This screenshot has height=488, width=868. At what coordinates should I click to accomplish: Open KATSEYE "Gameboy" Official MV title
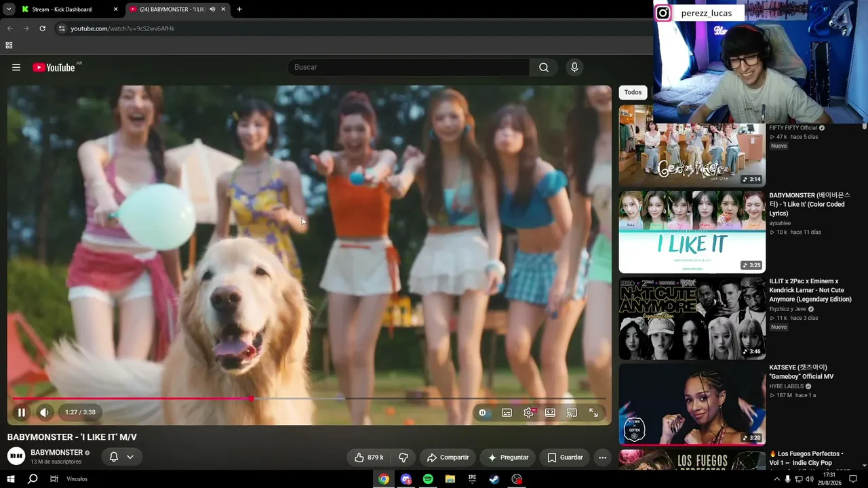tap(802, 372)
